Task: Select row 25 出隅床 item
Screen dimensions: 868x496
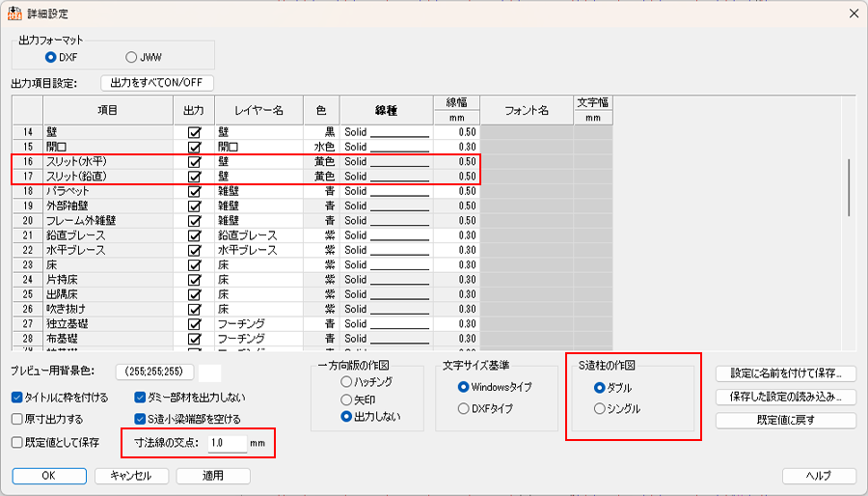Action: (108, 294)
